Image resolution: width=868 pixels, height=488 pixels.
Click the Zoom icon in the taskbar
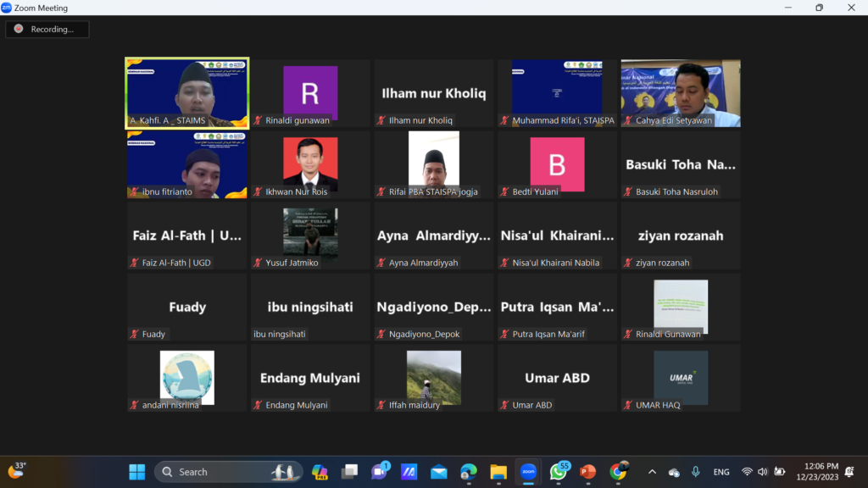coord(528,472)
